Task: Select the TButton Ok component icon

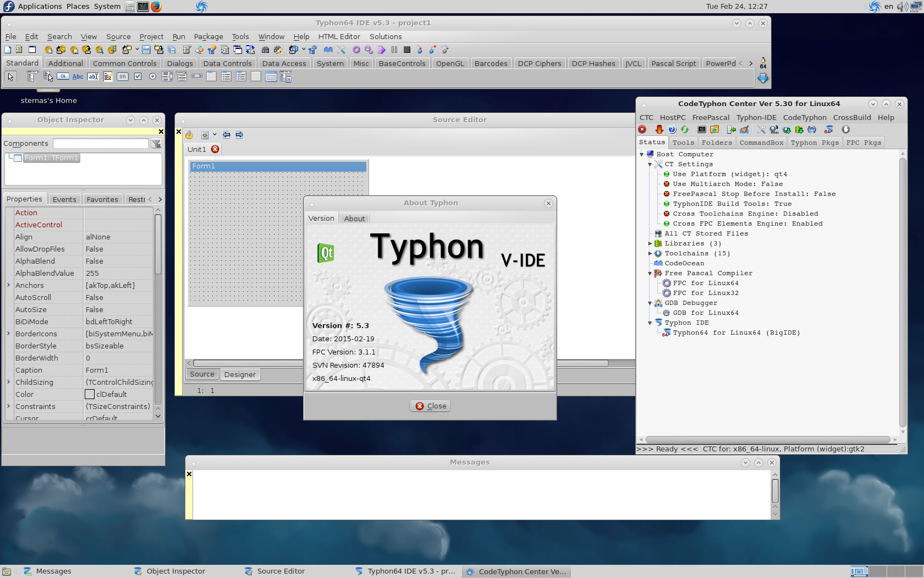Action: click(x=63, y=77)
